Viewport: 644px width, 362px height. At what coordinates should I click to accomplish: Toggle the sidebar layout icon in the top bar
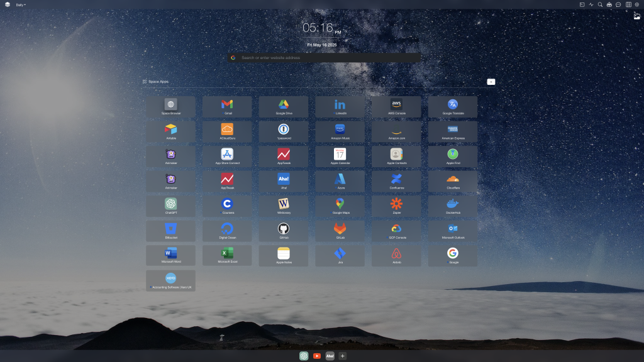click(628, 4)
